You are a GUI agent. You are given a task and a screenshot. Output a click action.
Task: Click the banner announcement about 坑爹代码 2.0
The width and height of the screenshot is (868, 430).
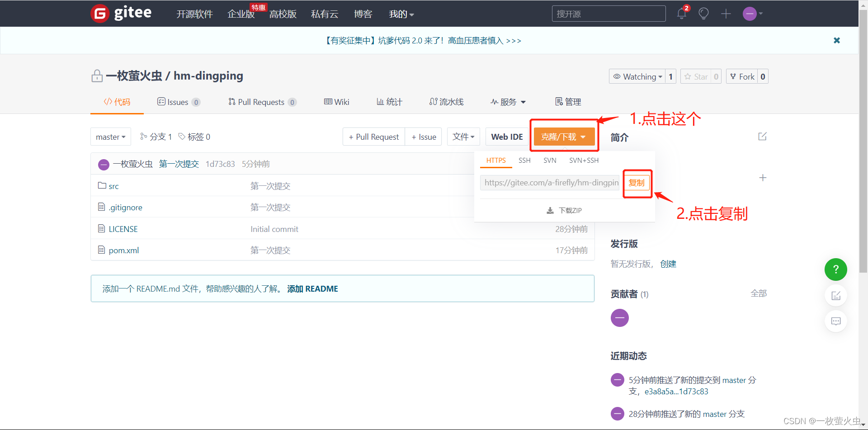tap(423, 41)
